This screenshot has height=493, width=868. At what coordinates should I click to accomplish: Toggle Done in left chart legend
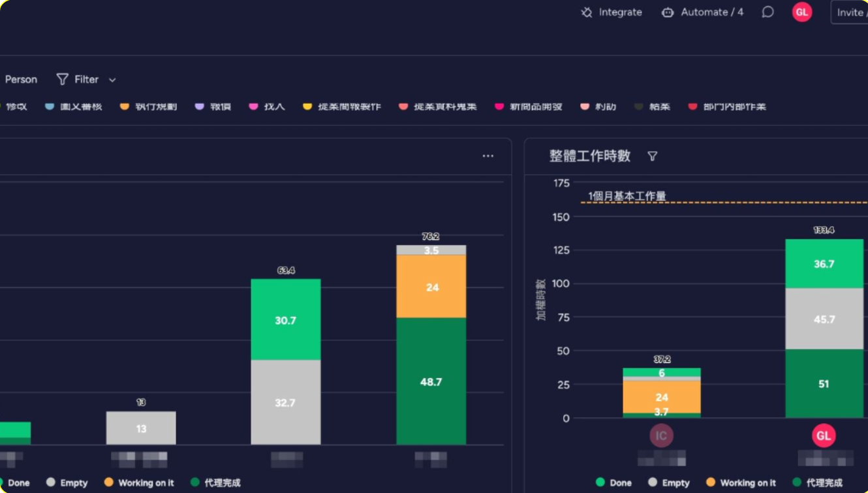point(15,483)
